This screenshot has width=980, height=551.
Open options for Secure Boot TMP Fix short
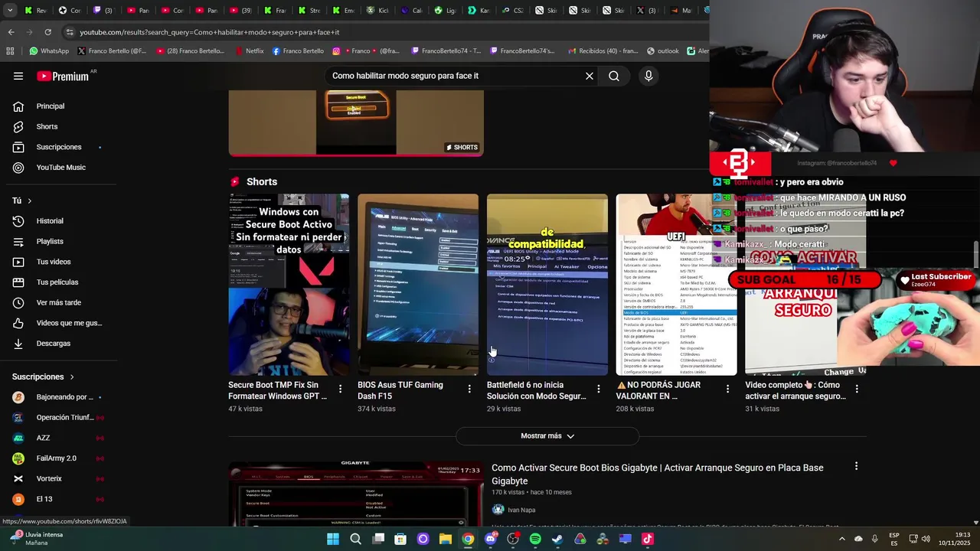(x=340, y=389)
